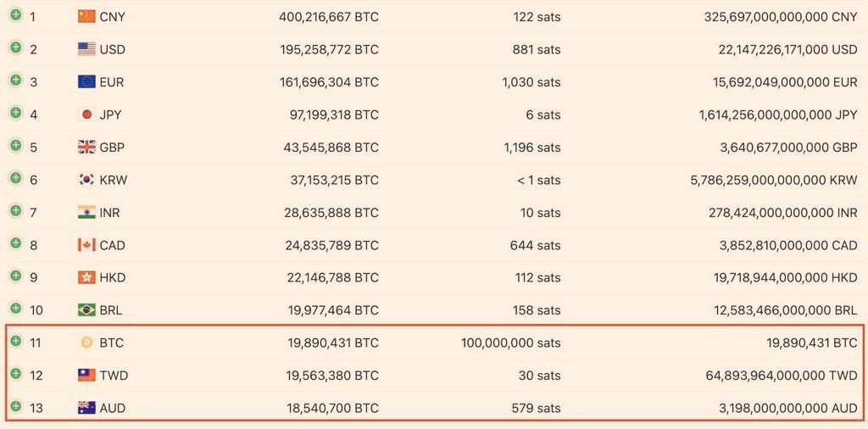The image size is (868, 429).
Task: Expand the CNY row with its plus icon
Action: click(16, 15)
